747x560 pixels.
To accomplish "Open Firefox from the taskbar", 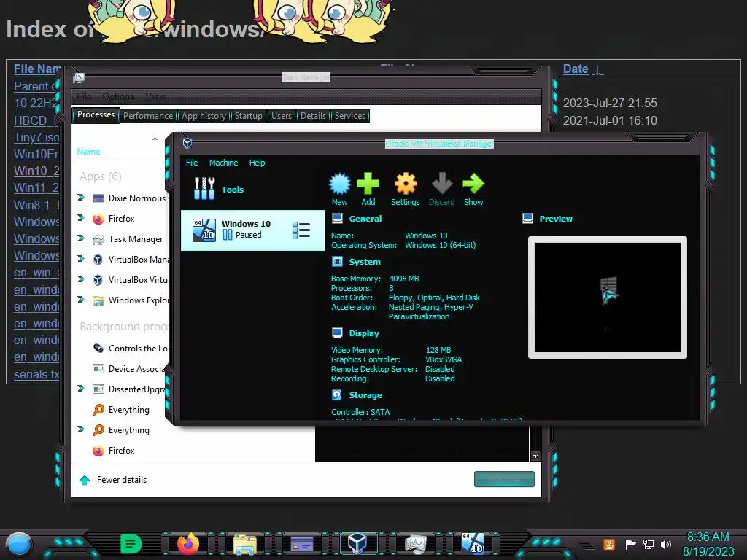I will 187,543.
